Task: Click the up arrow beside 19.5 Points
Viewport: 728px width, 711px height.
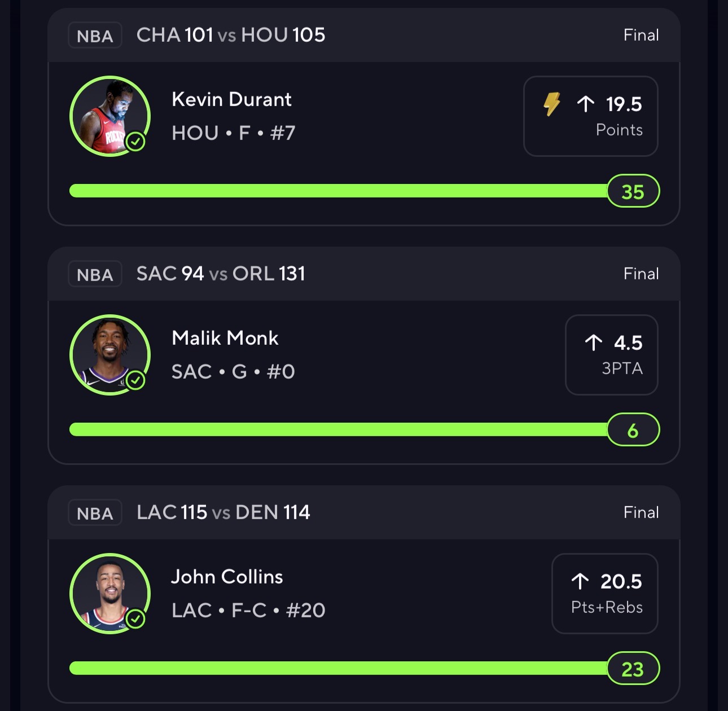Action: click(586, 104)
